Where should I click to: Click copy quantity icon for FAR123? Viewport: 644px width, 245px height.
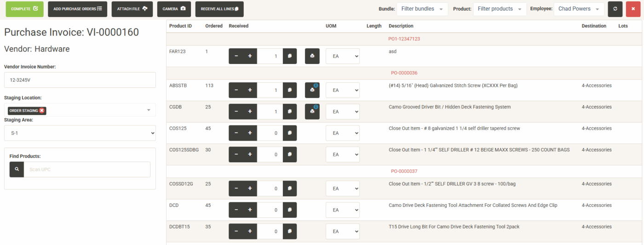click(290, 56)
